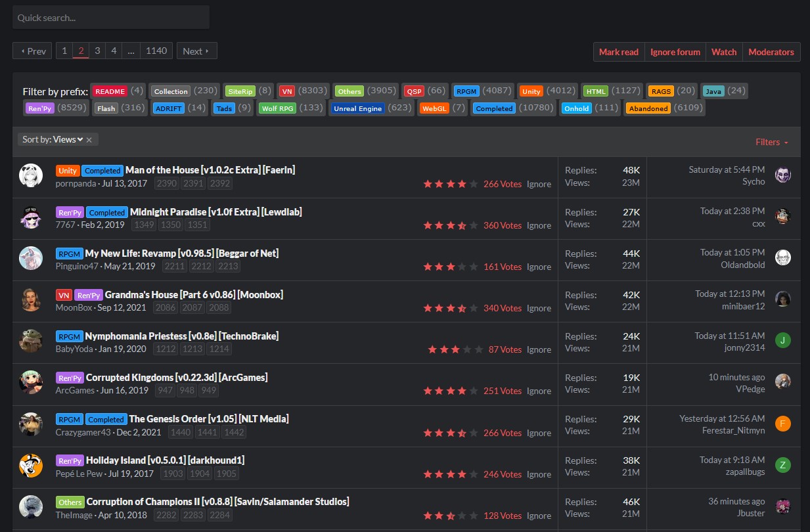Filter threads by README prefix

(x=110, y=91)
